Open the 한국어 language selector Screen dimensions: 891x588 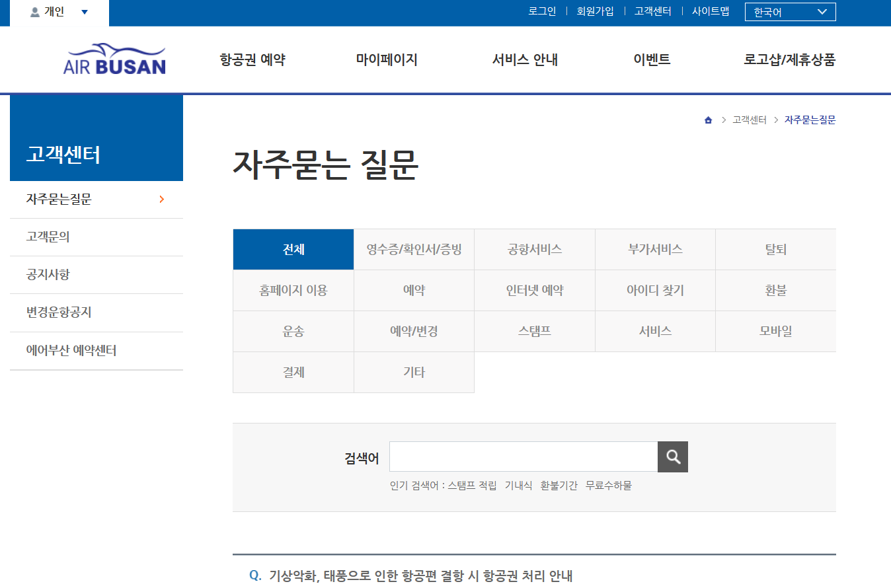tap(790, 11)
